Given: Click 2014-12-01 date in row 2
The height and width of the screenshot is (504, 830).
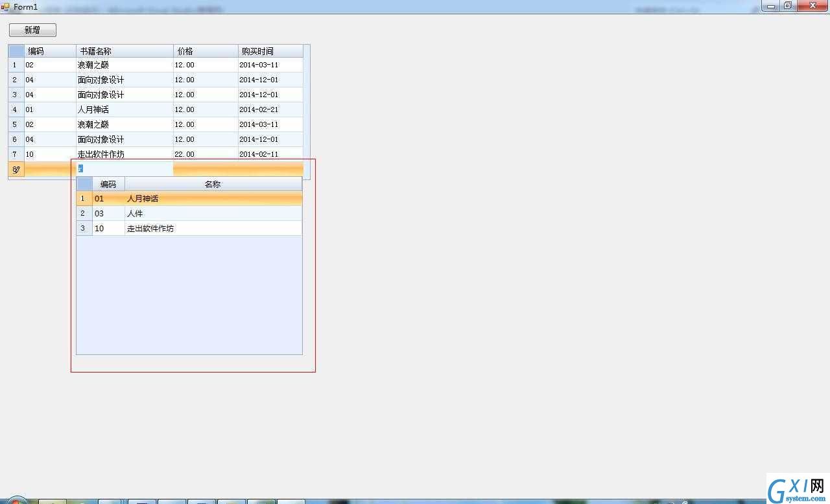Looking at the screenshot, I should 270,80.
